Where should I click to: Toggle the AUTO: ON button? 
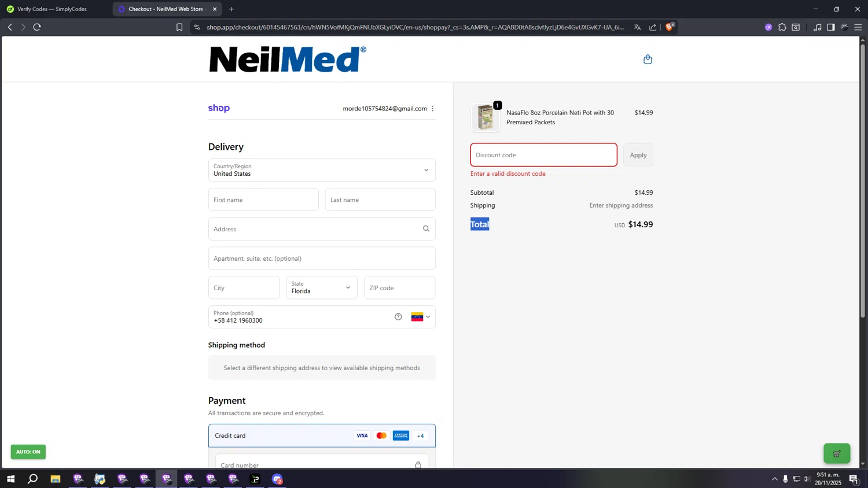(28, 452)
